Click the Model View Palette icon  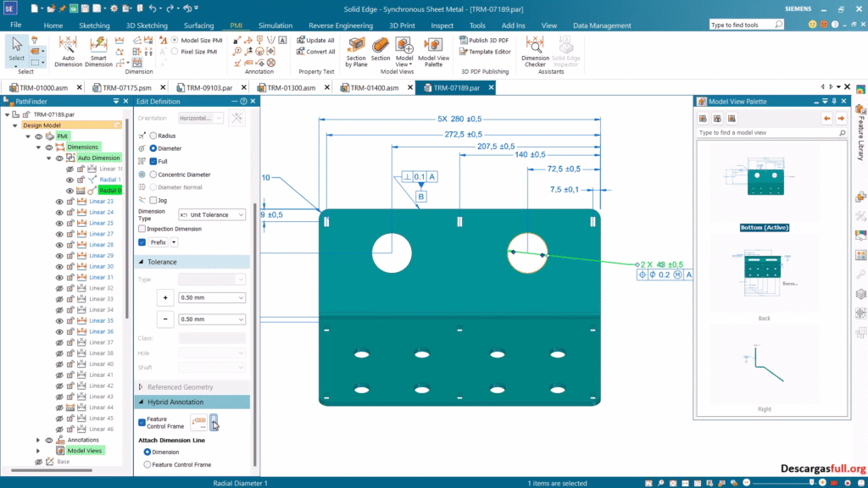(x=433, y=49)
